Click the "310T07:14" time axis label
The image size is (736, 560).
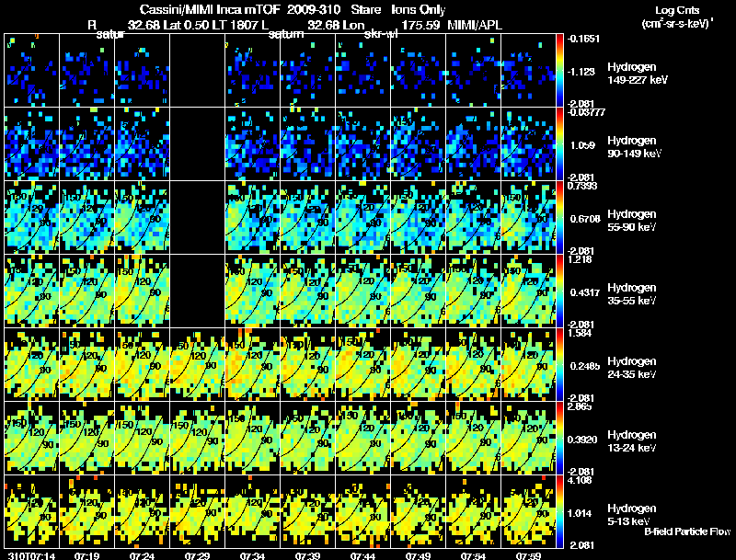[31, 556]
